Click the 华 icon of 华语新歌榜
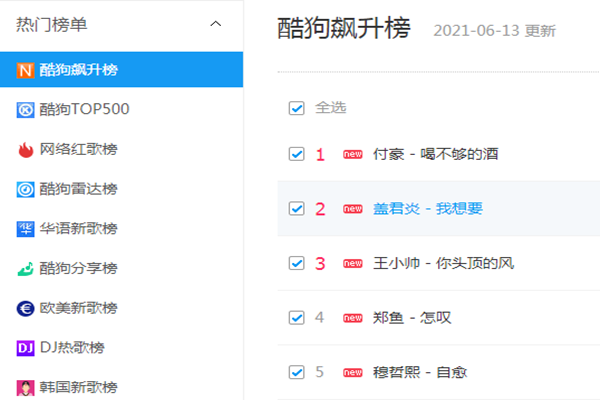Image resolution: width=600 pixels, height=400 pixels. point(25,229)
